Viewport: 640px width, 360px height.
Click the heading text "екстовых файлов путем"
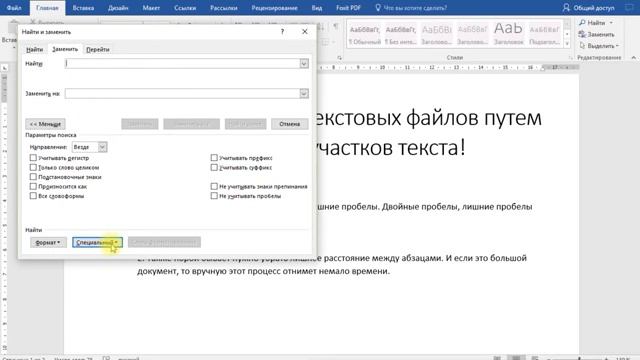click(x=429, y=118)
